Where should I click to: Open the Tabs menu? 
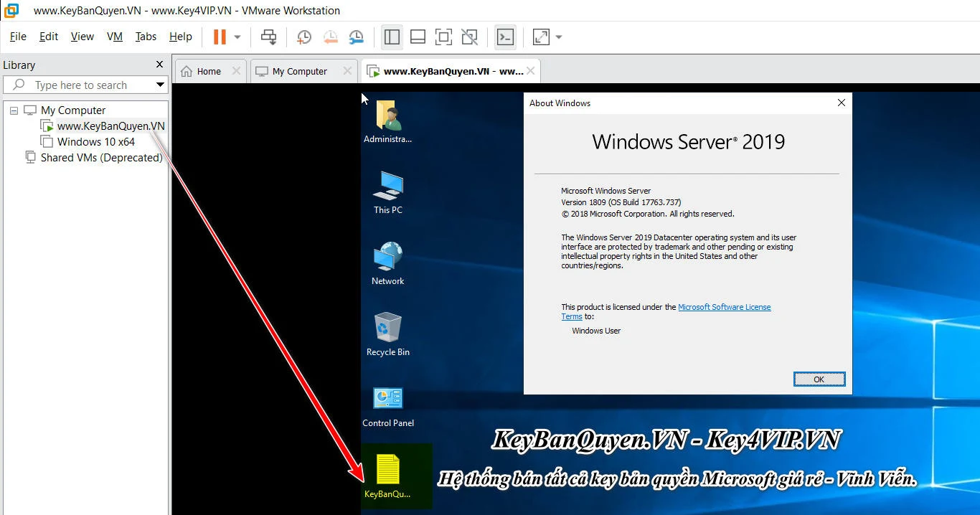[x=146, y=37]
